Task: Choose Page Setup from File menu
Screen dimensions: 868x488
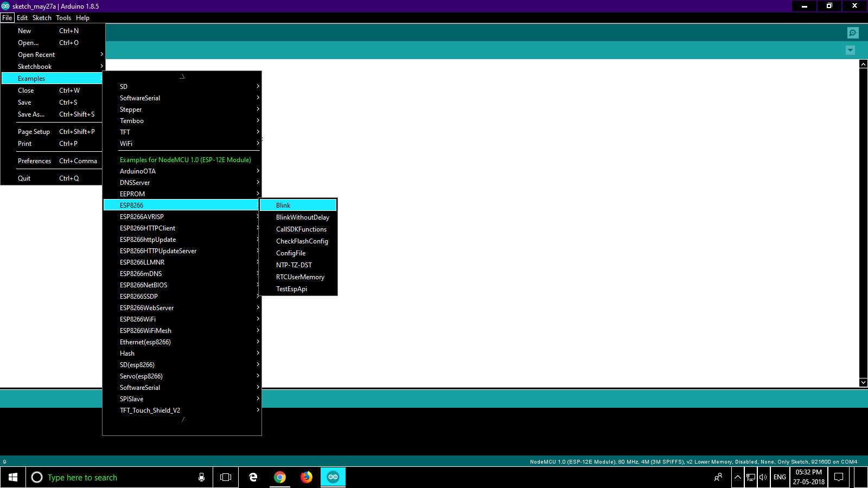Action: tap(52, 132)
